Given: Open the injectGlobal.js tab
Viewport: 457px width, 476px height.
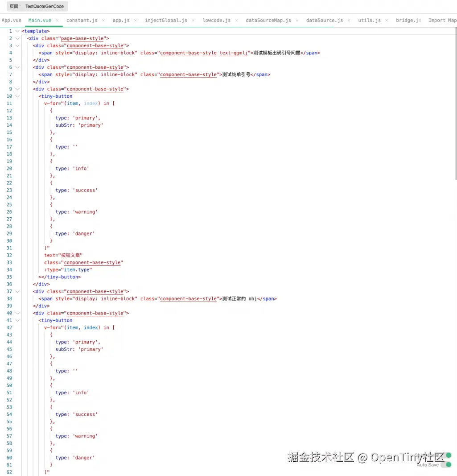Looking at the screenshot, I should (166, 21).
